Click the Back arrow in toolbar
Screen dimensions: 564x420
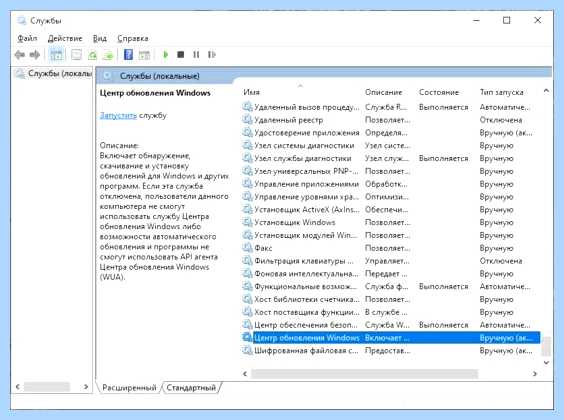click(20, 55)
